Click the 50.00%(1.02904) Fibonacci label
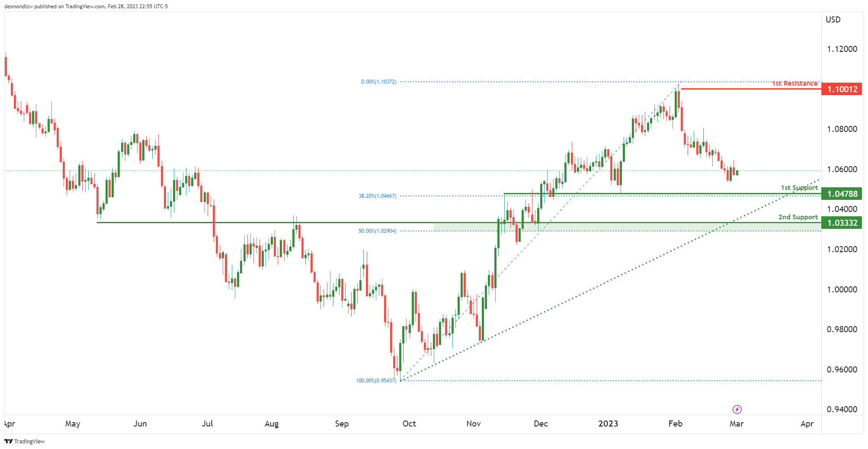The image size is (868, 449). [x=377, y=231]
